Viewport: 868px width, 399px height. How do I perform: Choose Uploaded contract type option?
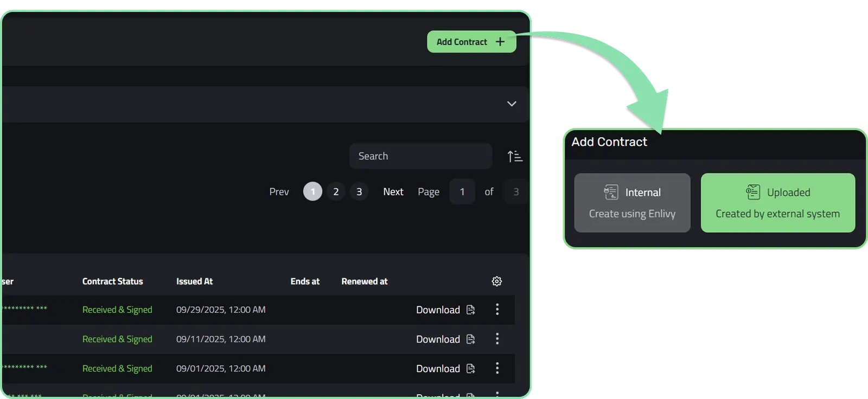coord(778,203)
